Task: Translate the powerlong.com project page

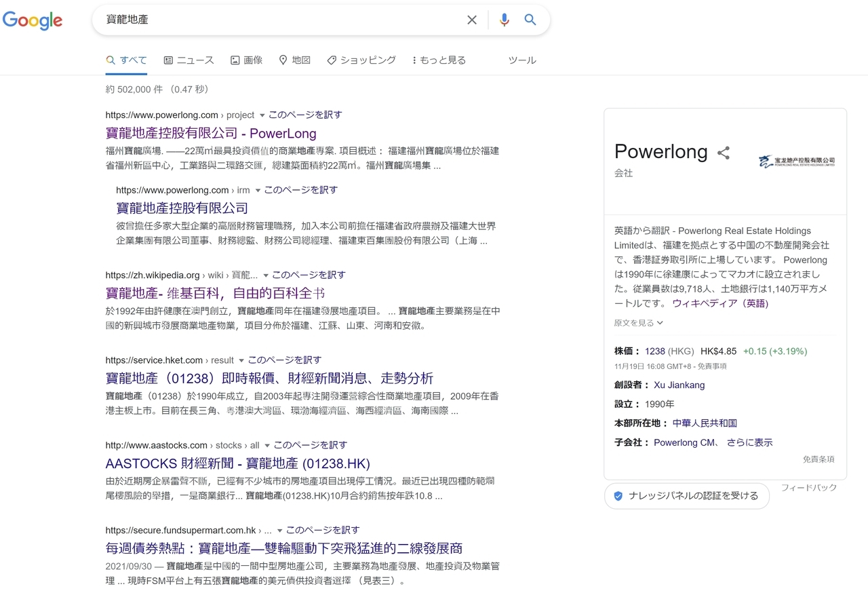Action: [x=305, y=115]
